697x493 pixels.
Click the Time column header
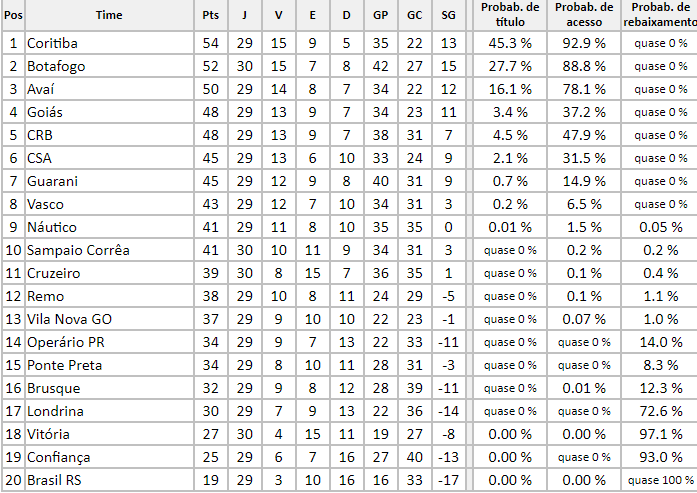coord(109,15)
